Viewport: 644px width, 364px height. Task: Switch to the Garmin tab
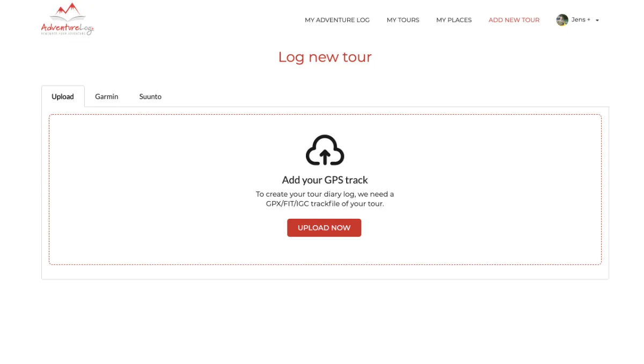106,96
